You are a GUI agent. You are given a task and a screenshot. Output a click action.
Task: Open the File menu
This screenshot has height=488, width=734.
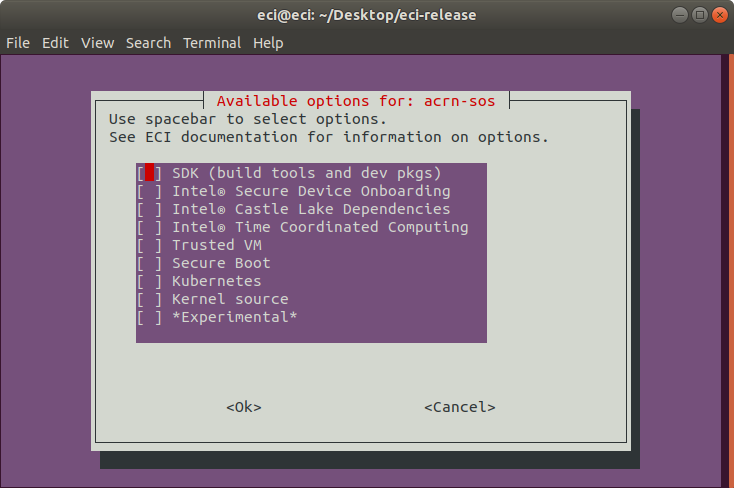pyautogui.click(x=18, y=43)
